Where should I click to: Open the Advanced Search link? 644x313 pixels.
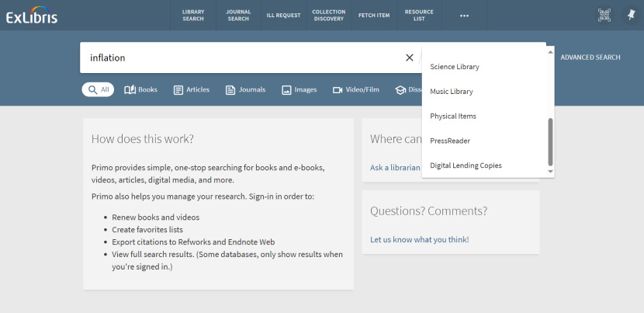(x=590, y=57)
